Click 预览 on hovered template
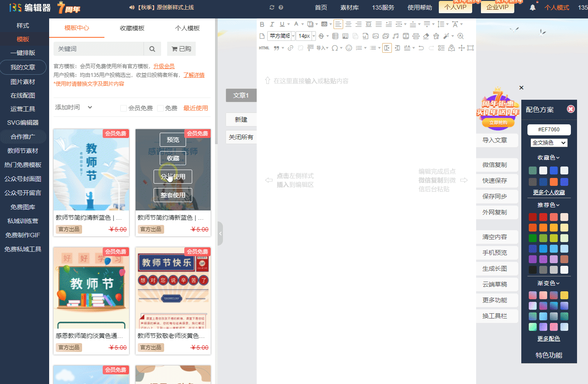This screenshot has width=588, height=384. click(x=173, y=140)
